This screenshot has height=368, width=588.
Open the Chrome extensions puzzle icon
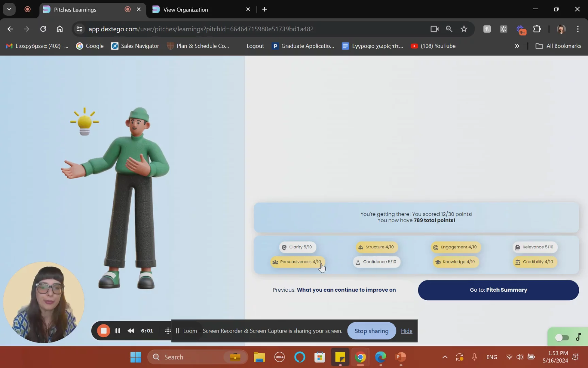tap(537, 29)
